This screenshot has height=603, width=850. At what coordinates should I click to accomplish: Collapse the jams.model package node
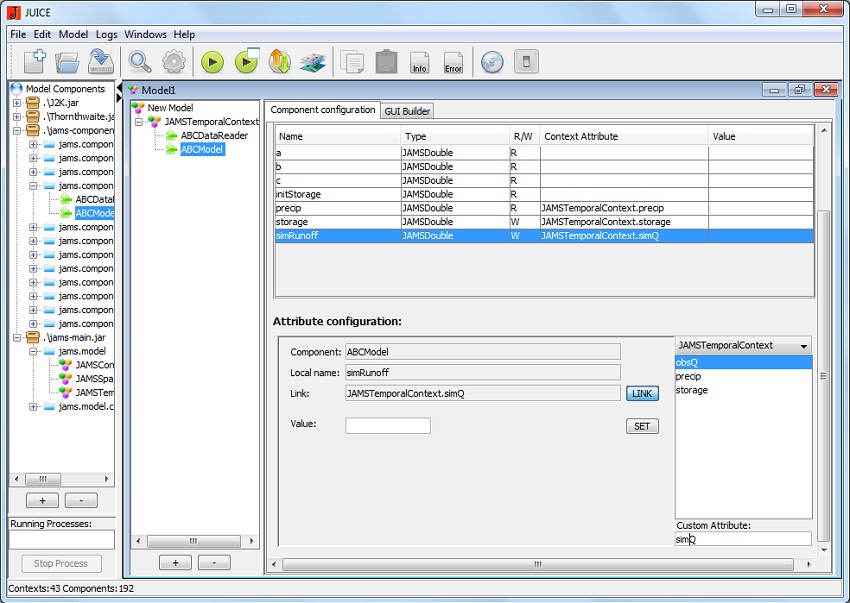coord(33,352)
